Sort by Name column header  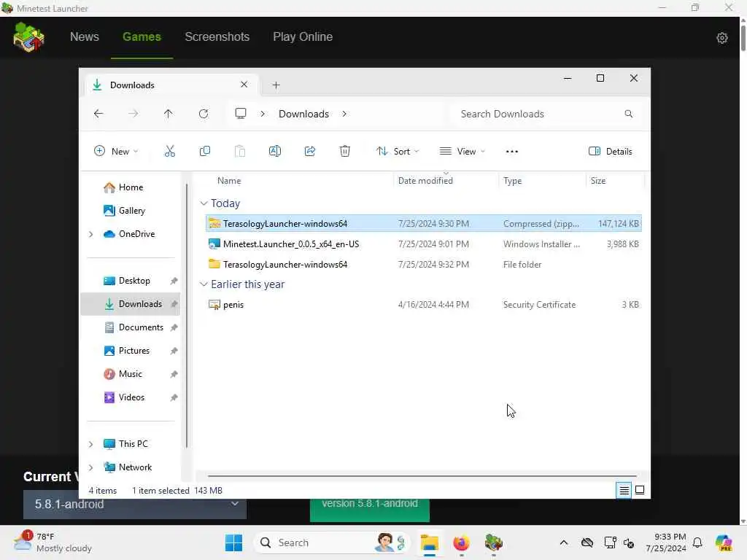pyautogui.click(x=229, y=181)
